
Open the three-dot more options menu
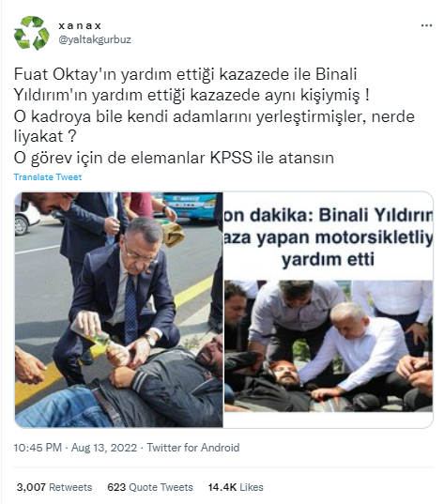tap(427, 25)
